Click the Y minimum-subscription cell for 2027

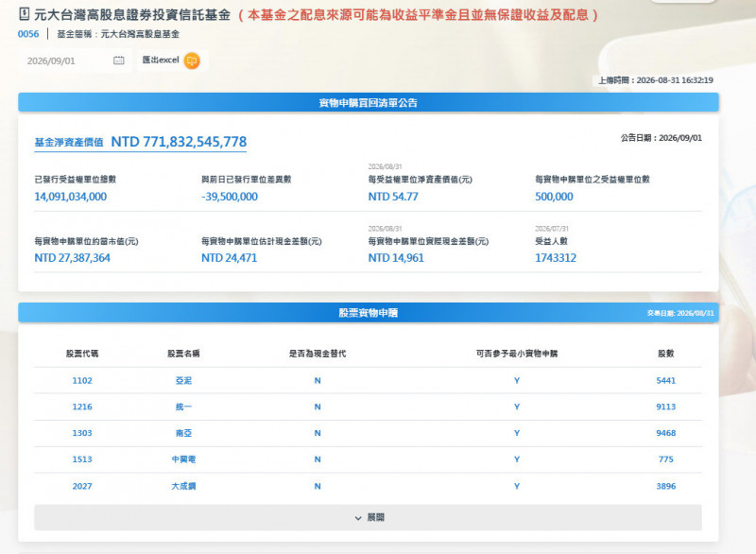coord(517,486)
